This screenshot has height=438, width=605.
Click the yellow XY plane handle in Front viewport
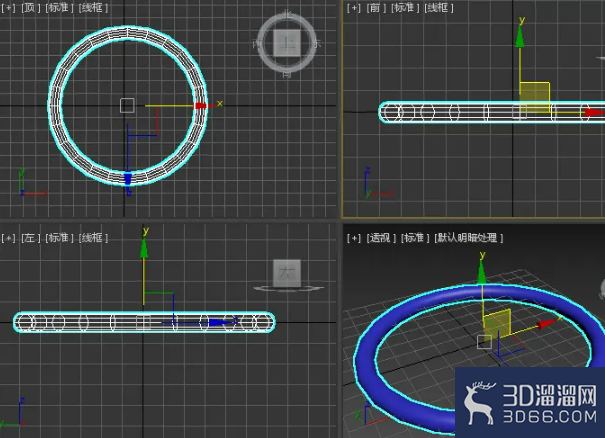coord(534,97)
